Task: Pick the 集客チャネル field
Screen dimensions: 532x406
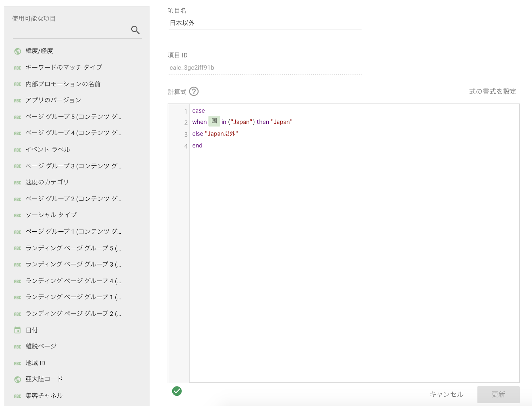Action: pyautogui.click(x=44, y=396)
